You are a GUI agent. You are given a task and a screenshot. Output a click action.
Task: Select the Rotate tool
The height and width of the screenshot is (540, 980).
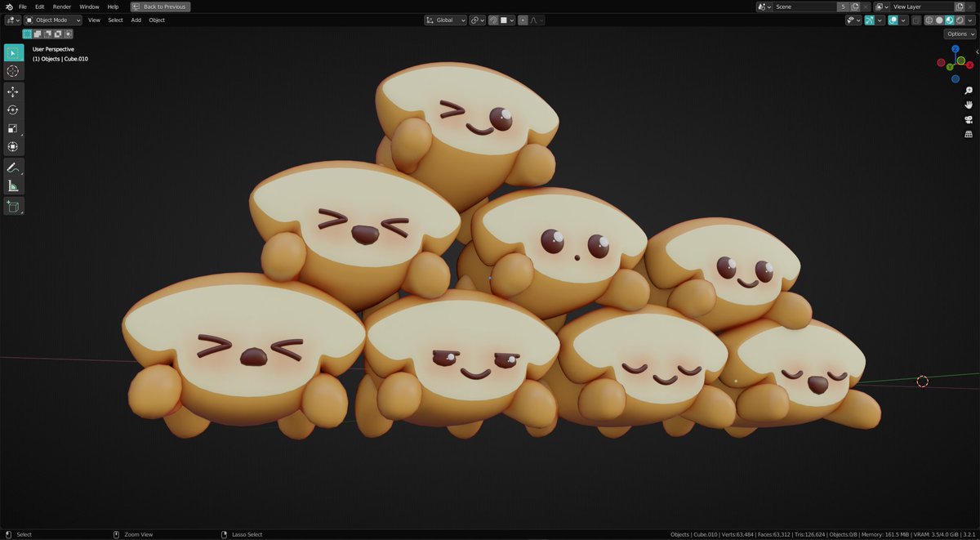13,109
